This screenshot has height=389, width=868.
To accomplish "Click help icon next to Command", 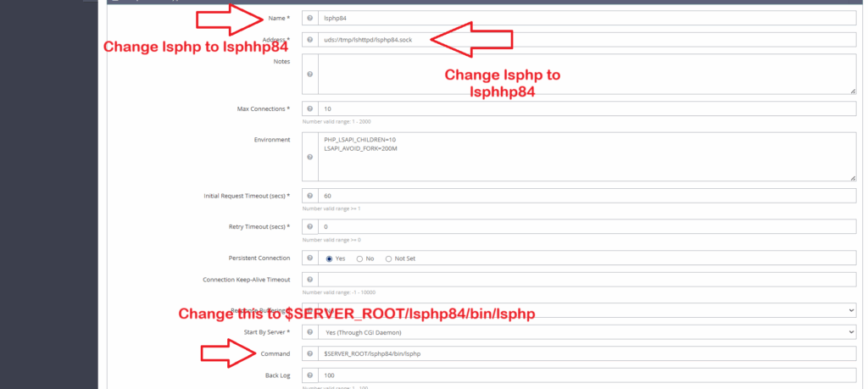I will [x=309, y=353].
